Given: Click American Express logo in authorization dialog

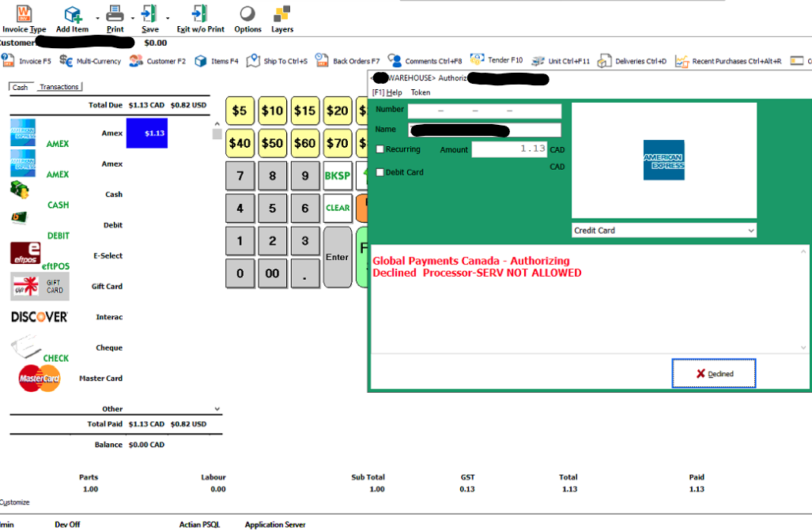Looking at the screenshot, I should pos(664,160).
